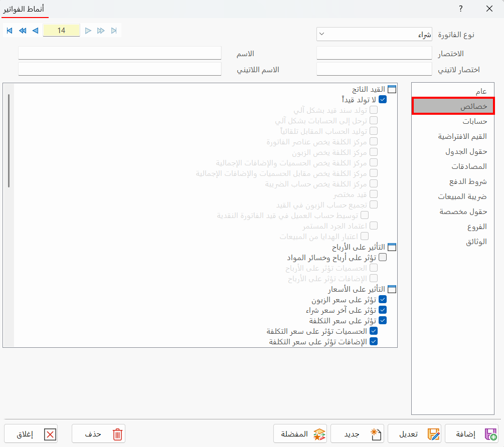Jump forward several records with double-right arrow
Image resolution: width=504 pixels, height=447 pixels.
point(101,31)
